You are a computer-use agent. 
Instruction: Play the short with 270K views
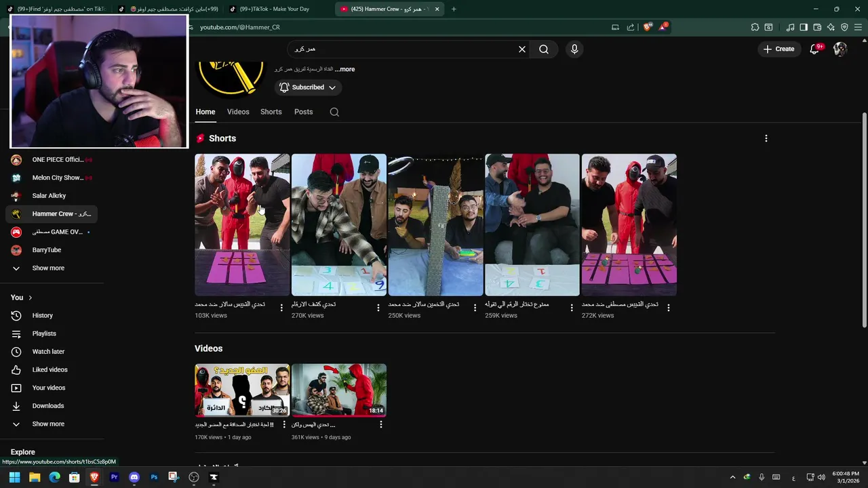pyautogui.click(x=339, y=225)
